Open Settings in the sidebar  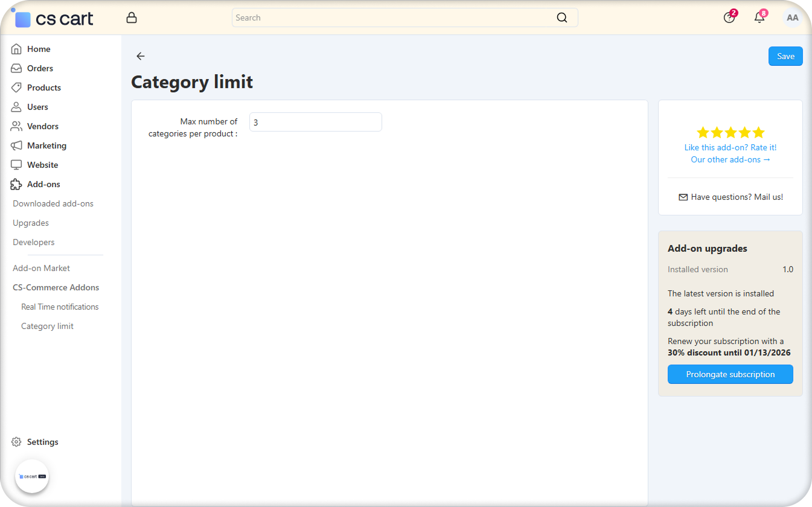coord(42,442)
